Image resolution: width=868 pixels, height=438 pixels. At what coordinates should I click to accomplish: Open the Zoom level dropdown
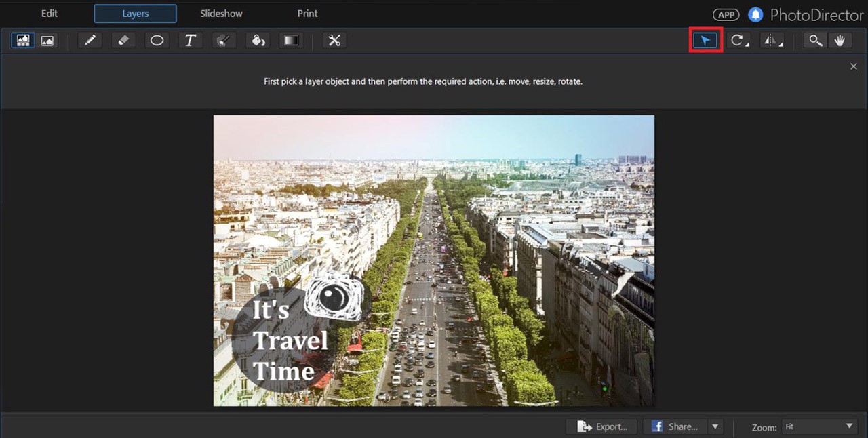click(x=819, y=426)
